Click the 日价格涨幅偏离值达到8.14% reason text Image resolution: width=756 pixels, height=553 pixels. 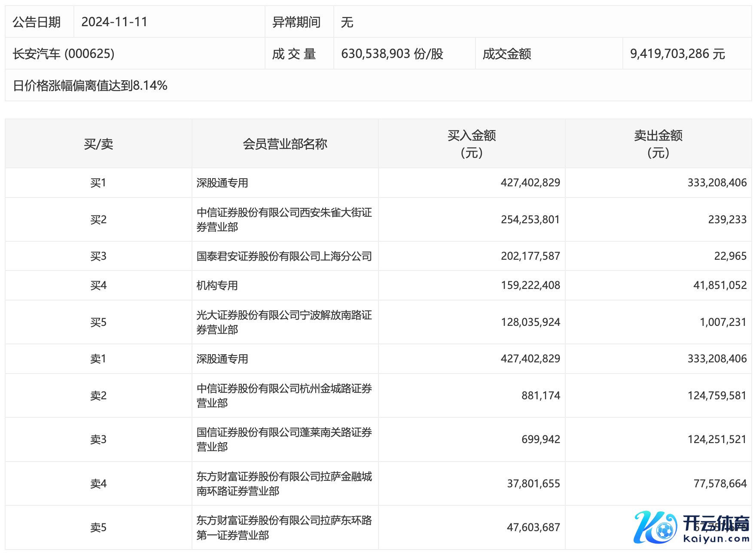pyautogui.click(x=90, y=85)
